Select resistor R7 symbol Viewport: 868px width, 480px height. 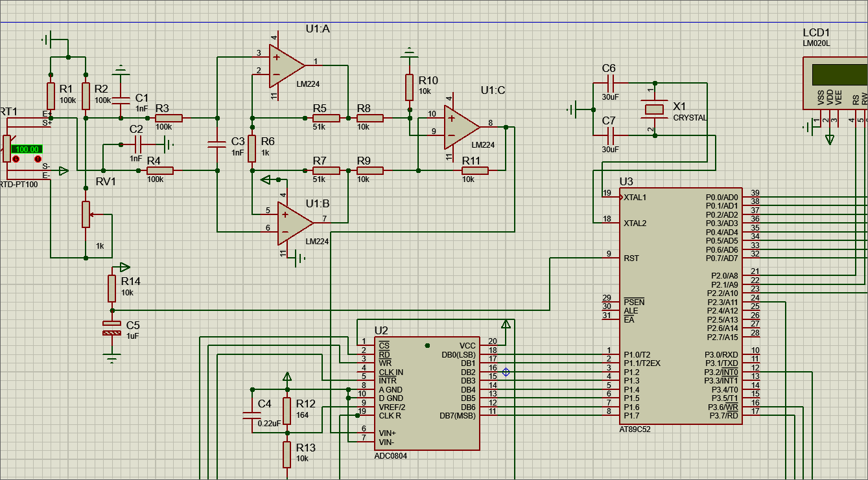coord(326,170)
